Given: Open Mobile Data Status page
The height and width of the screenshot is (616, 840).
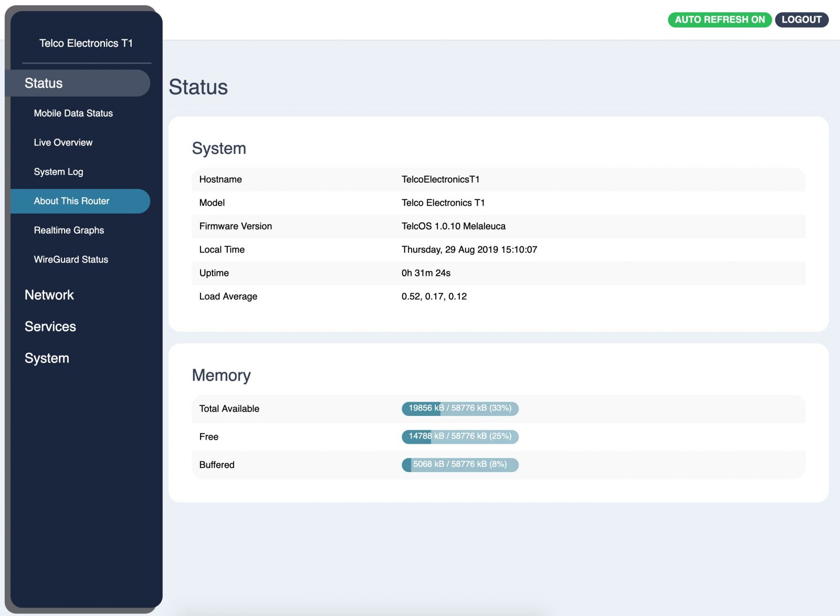Looking at the screenshot, I should tap(73, 113).
